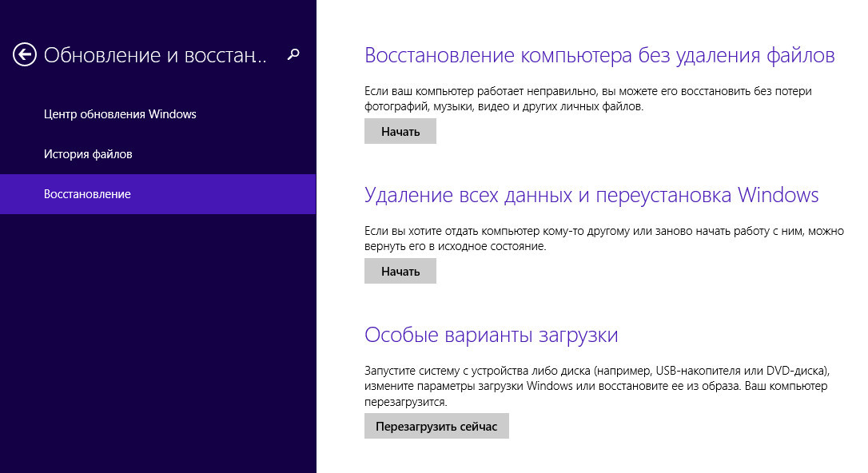This screenshot has height=473, width=868.
Task: Click the "Перезагрузить сейчас" button
Action: [x=436, y=427]
